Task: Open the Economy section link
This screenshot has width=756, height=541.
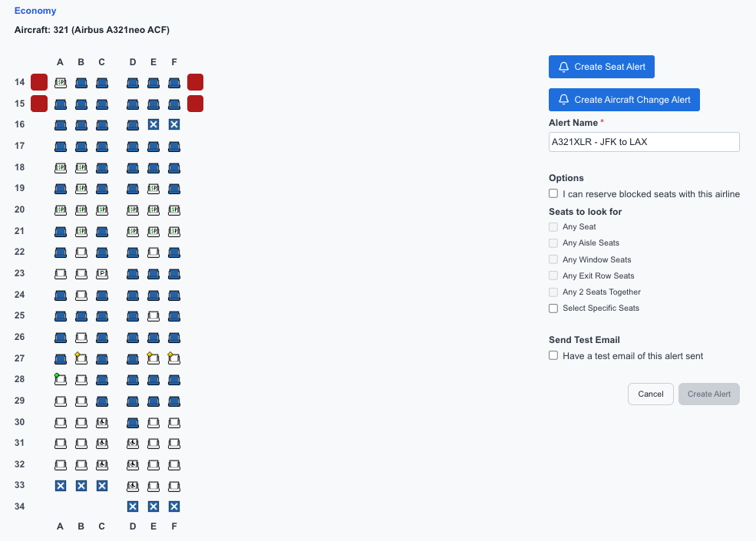Action: click(x=35, y=11)
